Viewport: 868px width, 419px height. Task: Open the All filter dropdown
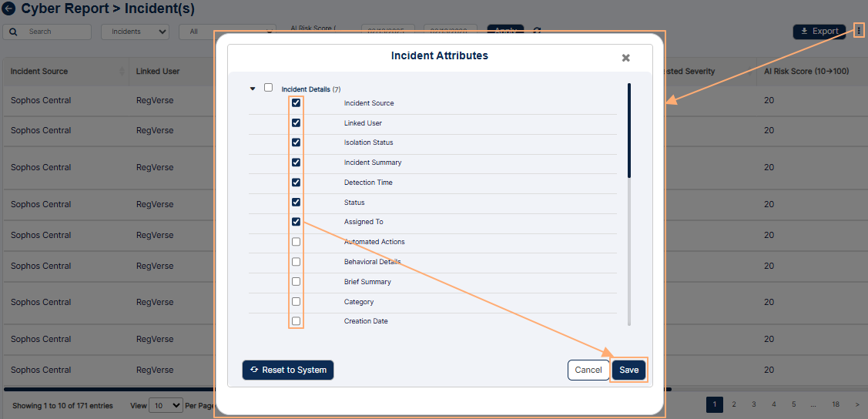pyautogui.click(x=227, y=32)
